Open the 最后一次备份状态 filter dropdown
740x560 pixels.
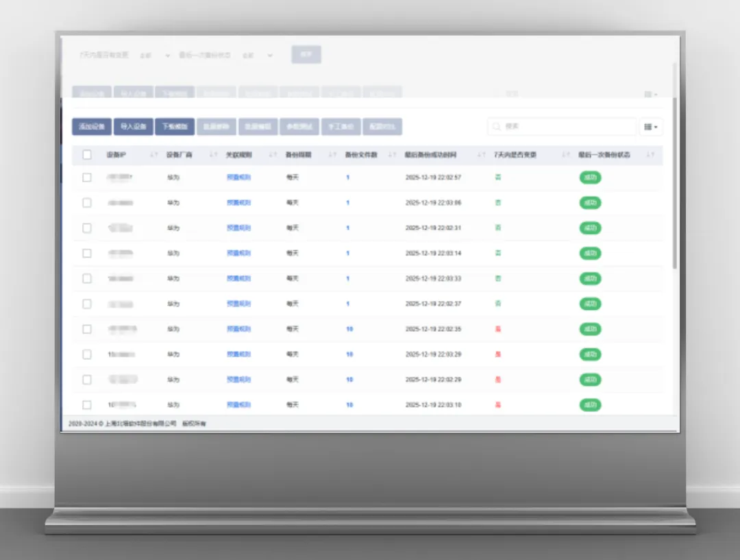pyautogui.click(x=257, y=56)
